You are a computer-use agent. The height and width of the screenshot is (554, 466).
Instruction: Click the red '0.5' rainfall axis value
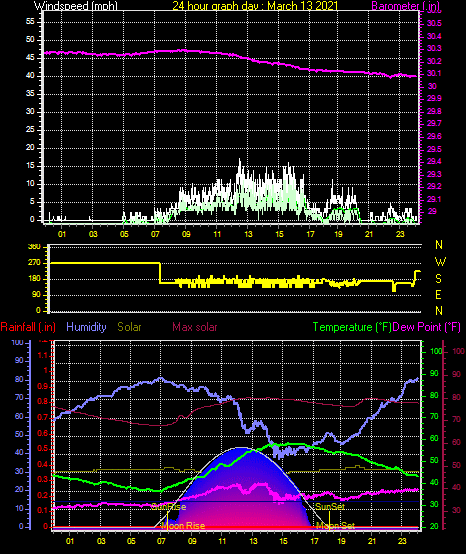tap(42, 449)
